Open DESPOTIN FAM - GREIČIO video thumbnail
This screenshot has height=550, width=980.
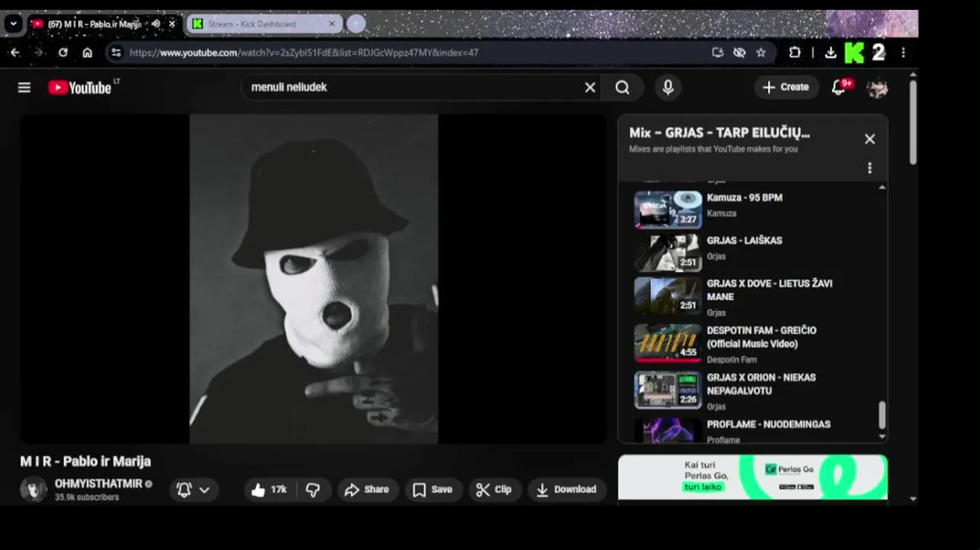tap(668, 342)
